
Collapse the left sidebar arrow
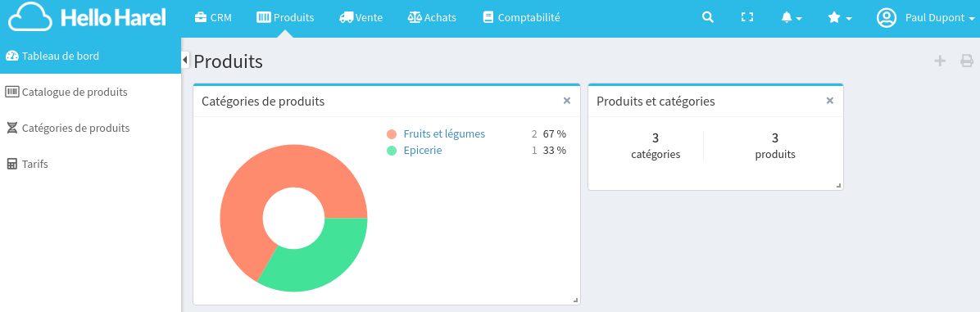(185, 60)
